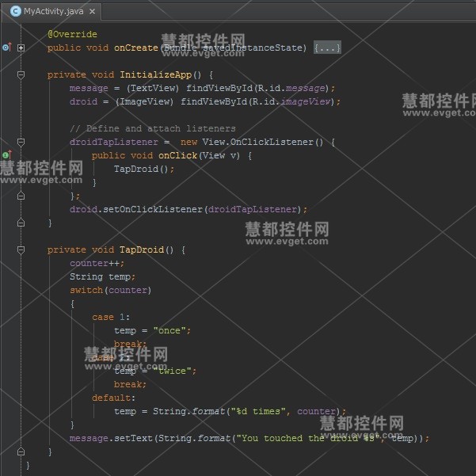
Task: Click the @Override annotation
Action: 72,34
